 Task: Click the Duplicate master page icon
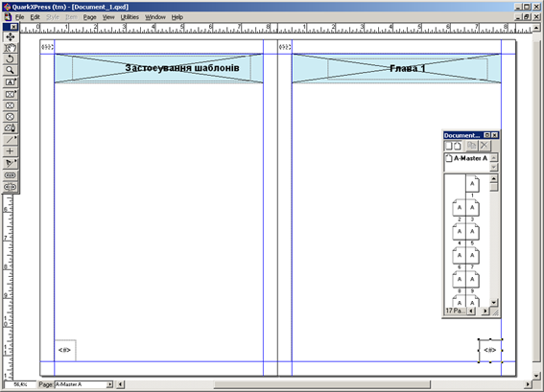471,146
